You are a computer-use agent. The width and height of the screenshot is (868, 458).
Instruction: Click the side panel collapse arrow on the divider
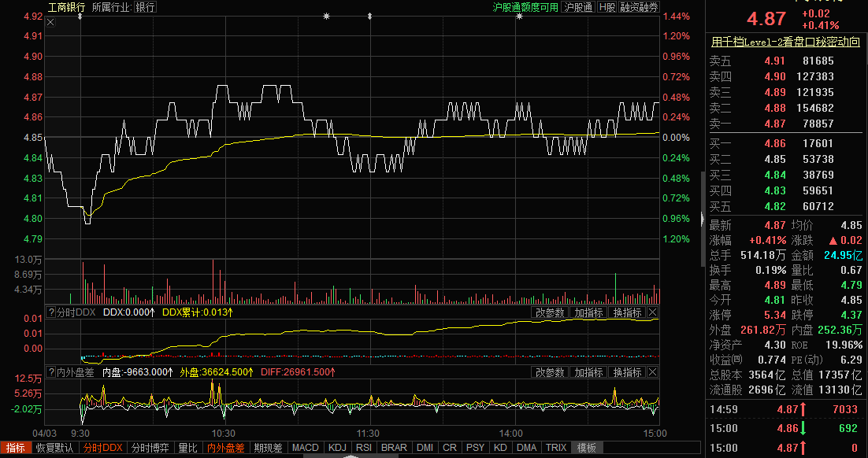[703, 219]
